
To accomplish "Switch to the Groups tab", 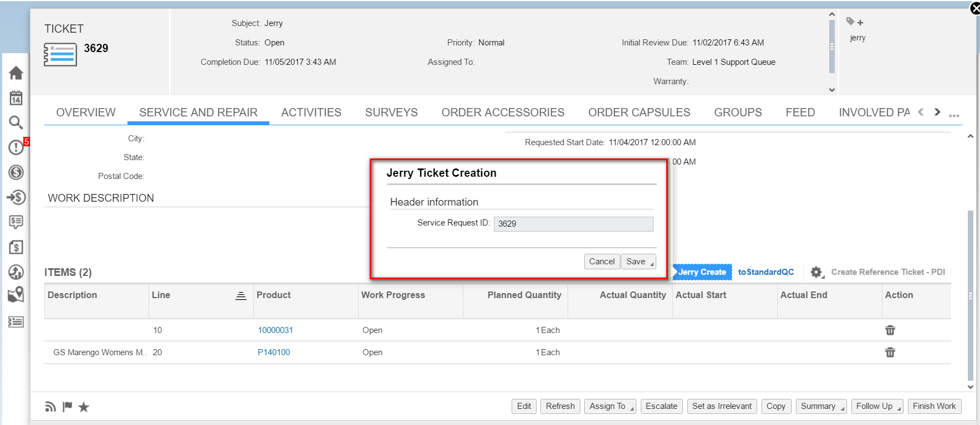I will tap(738, 112).
